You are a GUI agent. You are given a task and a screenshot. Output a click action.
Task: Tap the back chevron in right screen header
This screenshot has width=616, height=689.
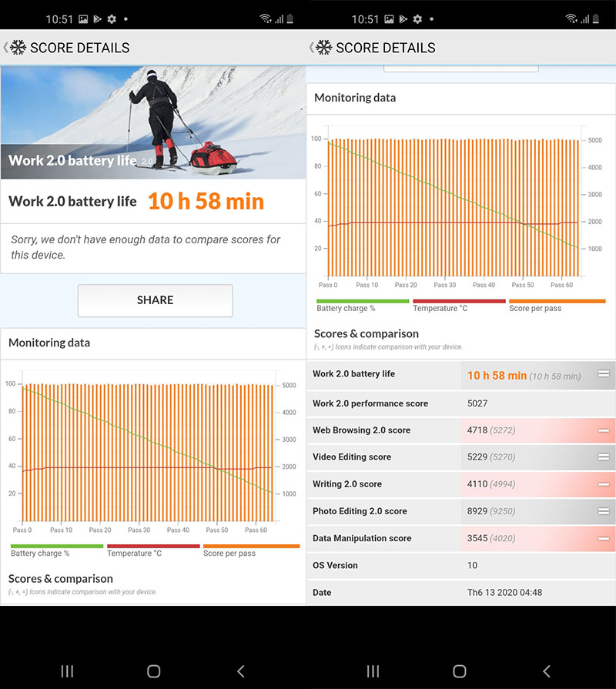click(x=312, y=48)
